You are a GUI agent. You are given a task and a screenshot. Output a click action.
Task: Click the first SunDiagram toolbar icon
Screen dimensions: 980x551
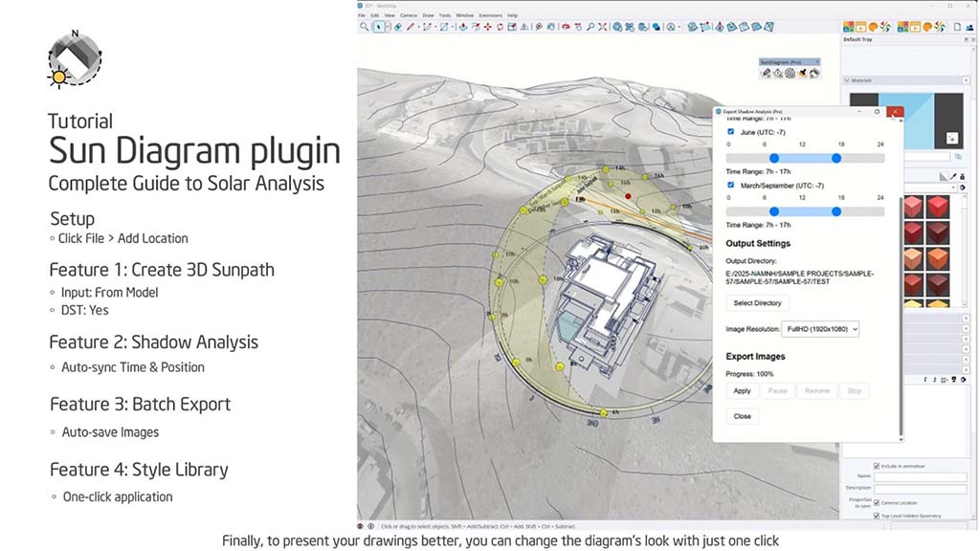[x=767, y=73]
